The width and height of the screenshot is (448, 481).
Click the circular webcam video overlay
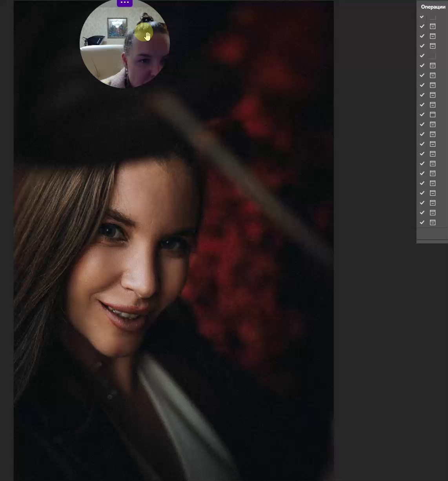tap(125, 44)
